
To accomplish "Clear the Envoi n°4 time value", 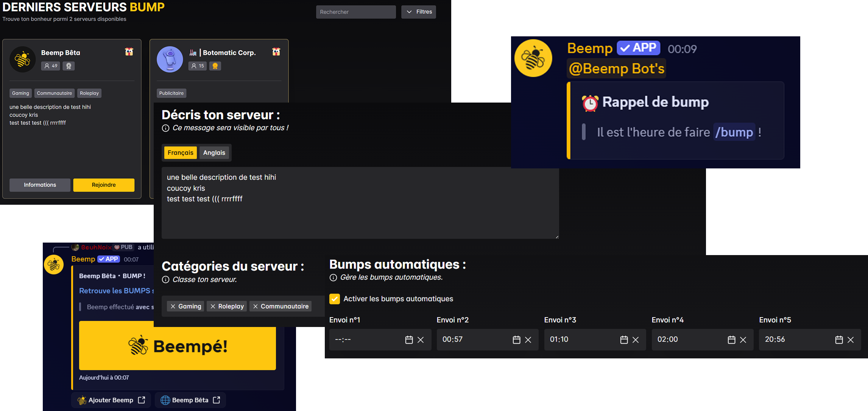I will click(743, 340).
